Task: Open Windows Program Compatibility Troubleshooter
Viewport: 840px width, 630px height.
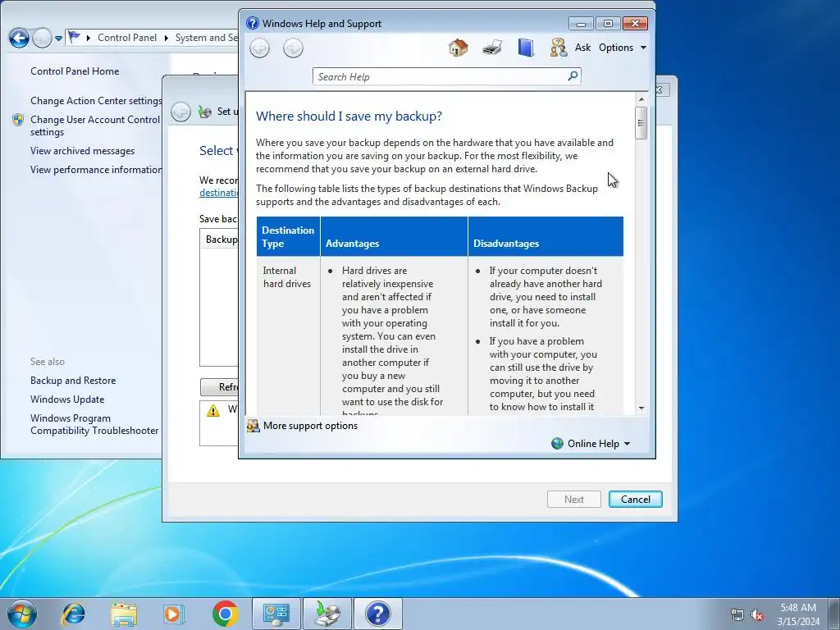Action: pos(94,424)
